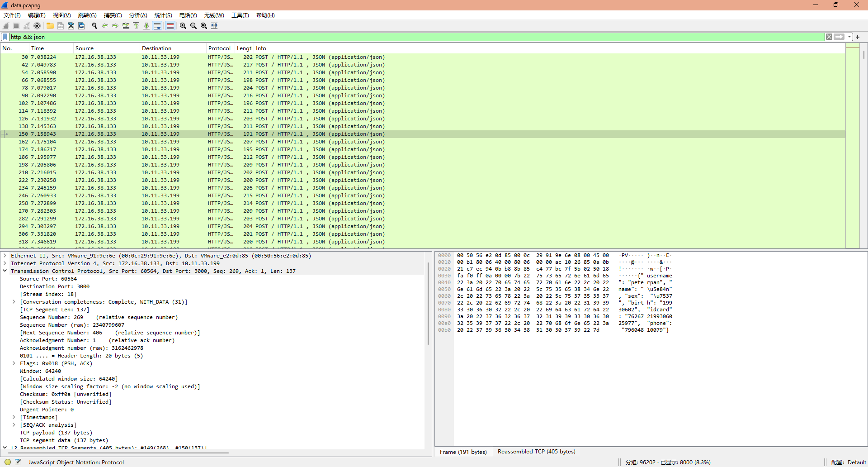Reload the capture file
Screen dimensions: 868x467
coord(81,26)
